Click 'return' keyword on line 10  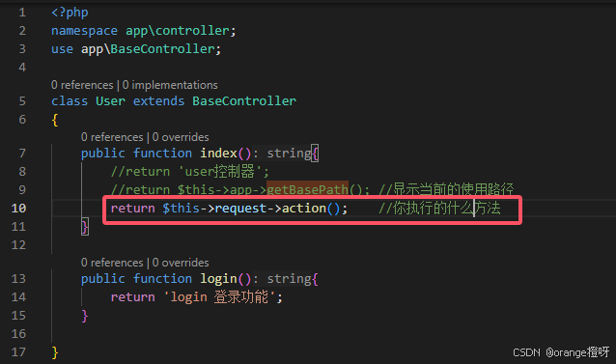click(133, 209)
